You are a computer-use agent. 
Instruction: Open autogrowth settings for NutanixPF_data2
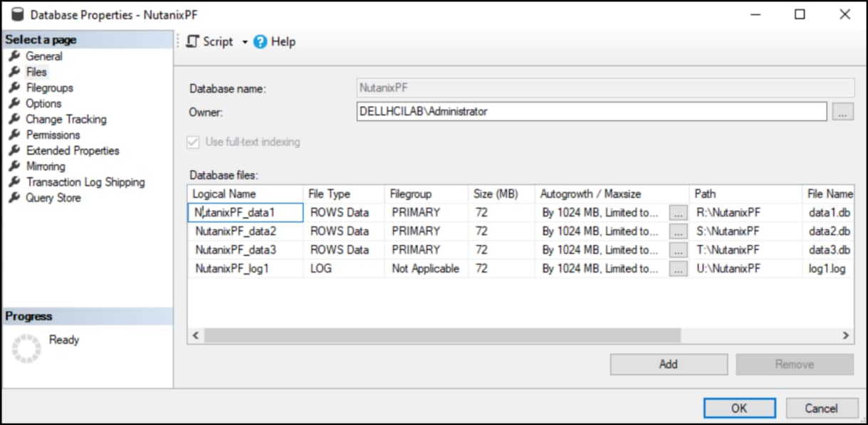tap(678, 231)
